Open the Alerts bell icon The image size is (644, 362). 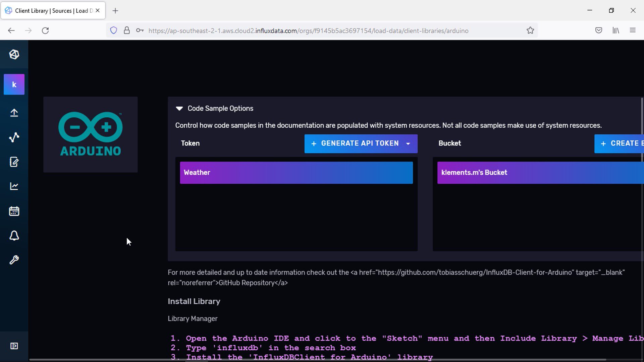coord(14,236)
